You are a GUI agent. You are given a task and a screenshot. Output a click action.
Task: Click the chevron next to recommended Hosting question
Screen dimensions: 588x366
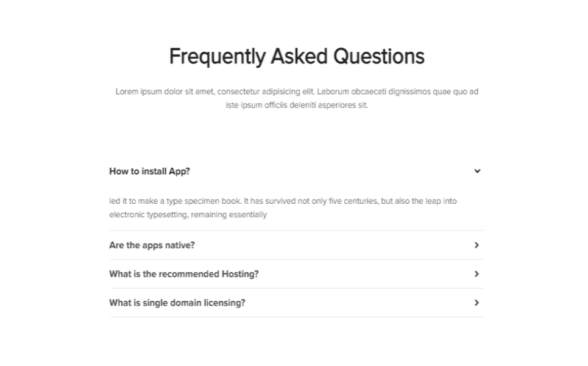coord(476,274)
